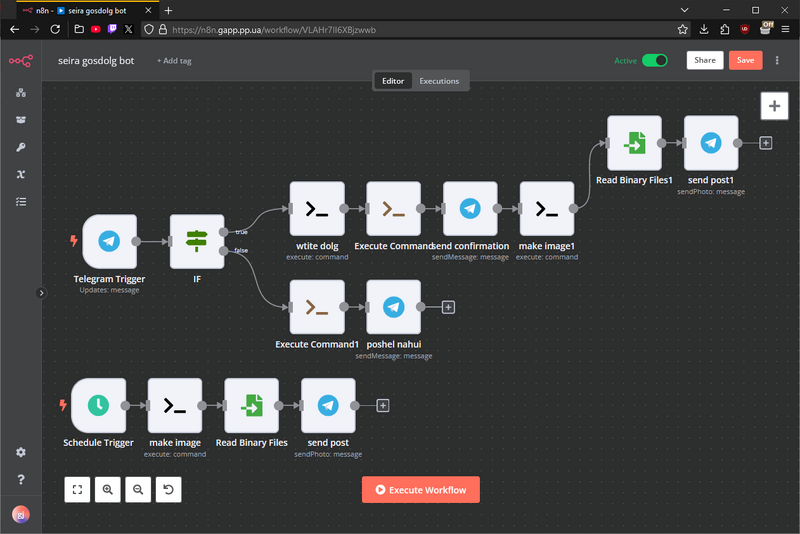This screenshot has height=534, width=800.
Task: Expand the collapsed left sidebar chevron
Action: tap(41, 293)
